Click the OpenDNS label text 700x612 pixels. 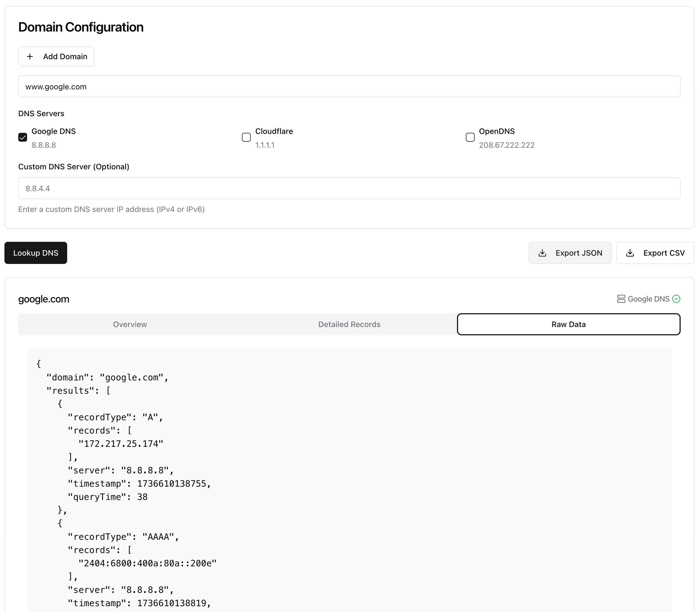click(497, 131)
